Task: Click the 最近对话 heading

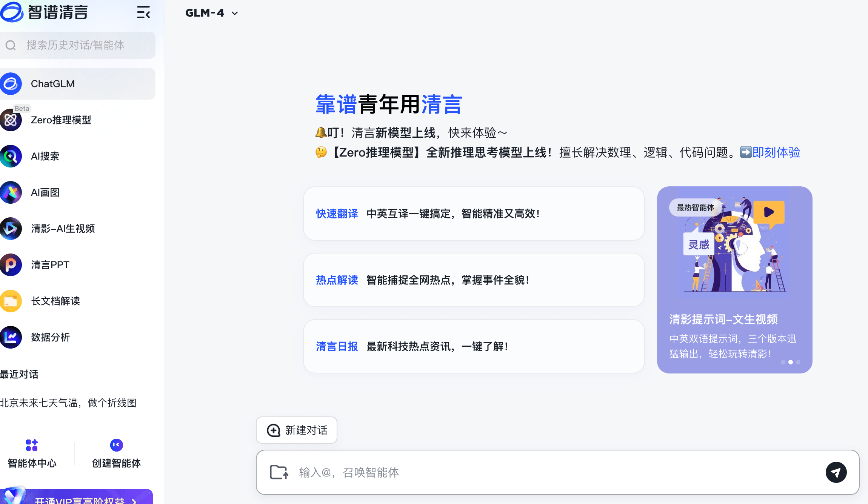Action: coord(19,374)
